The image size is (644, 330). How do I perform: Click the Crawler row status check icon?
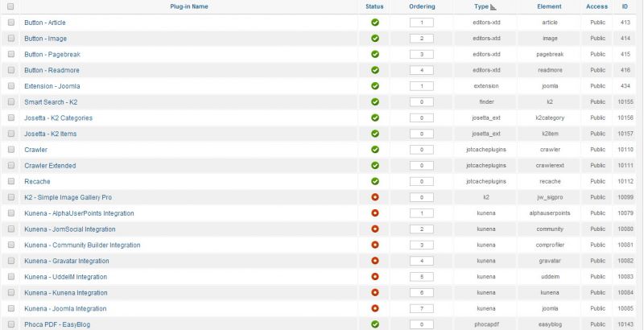pos(374,150)
